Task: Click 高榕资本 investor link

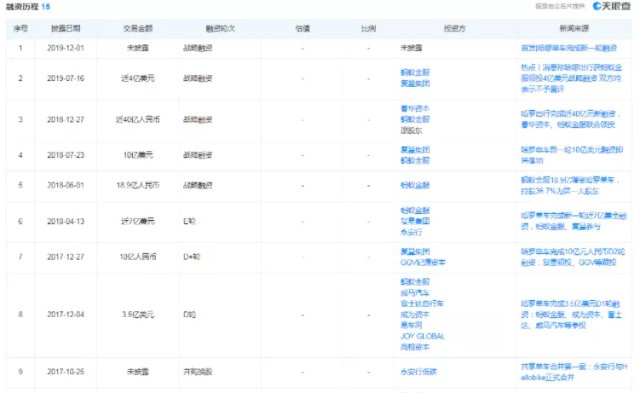Action: 415,346
